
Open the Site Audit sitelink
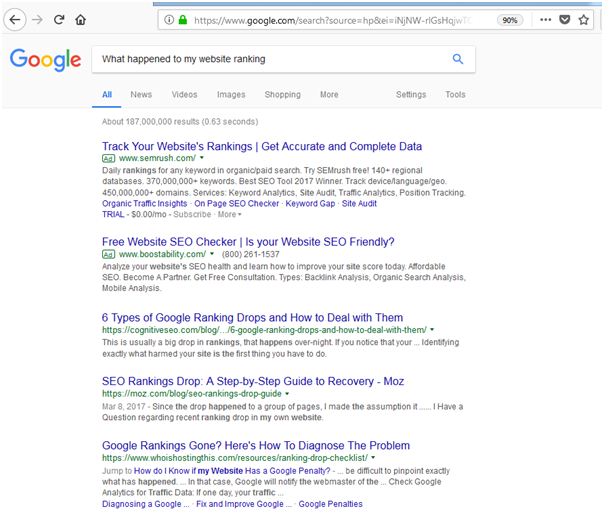pyautogui.click(x=359, y=203)
